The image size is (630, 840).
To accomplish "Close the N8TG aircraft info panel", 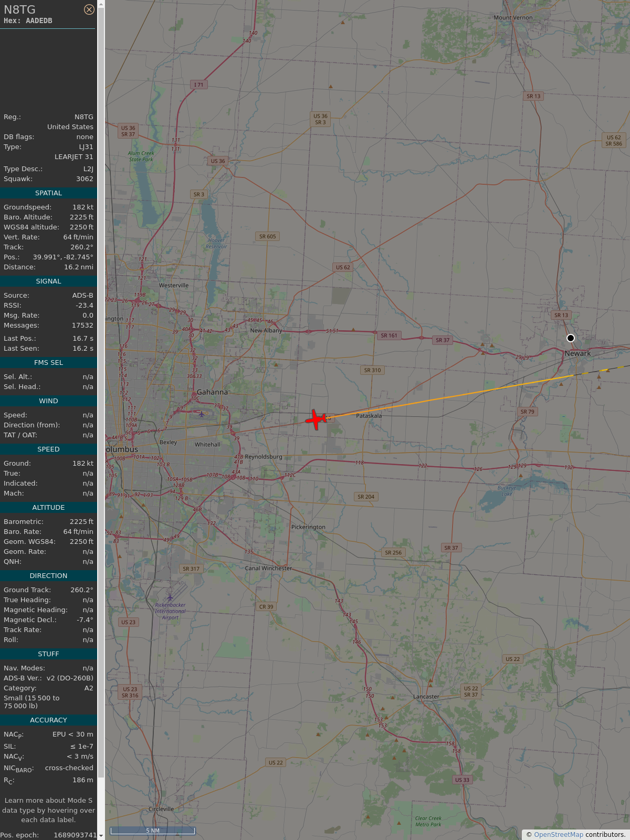I will click(89, 9).
